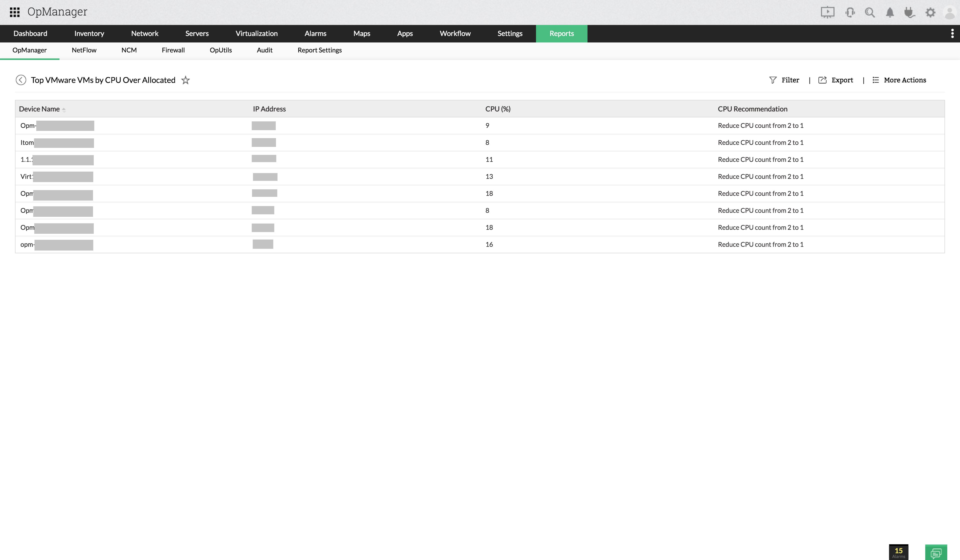Open the vertical three-dot overflow menu

coord(952,33)
